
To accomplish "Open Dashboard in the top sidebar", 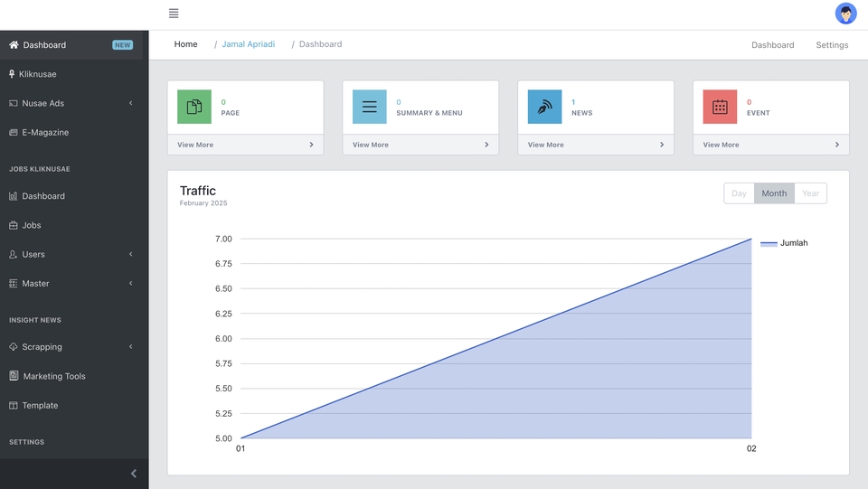I will click(71, 45).
